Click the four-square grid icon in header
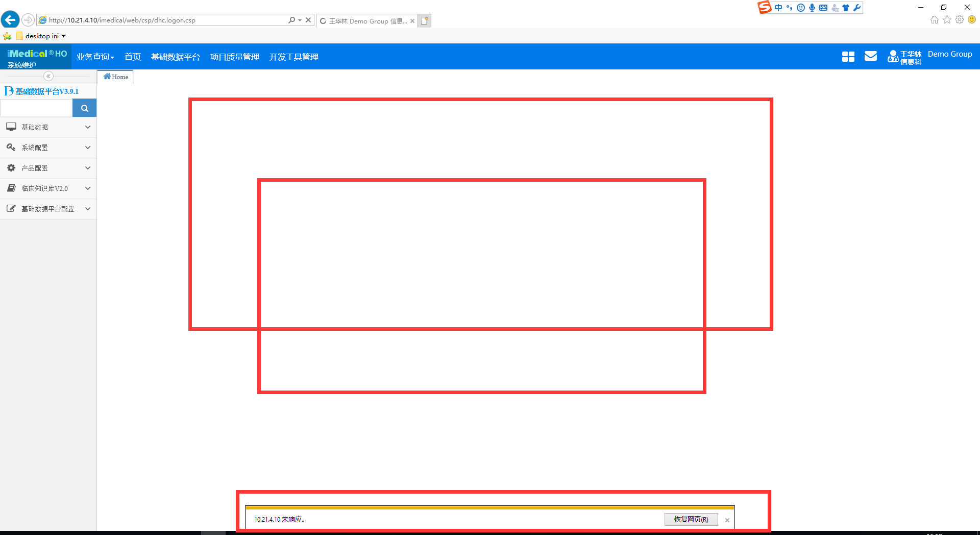The height and width of the screenshot is (535, 980). click(x=848, y=57)
